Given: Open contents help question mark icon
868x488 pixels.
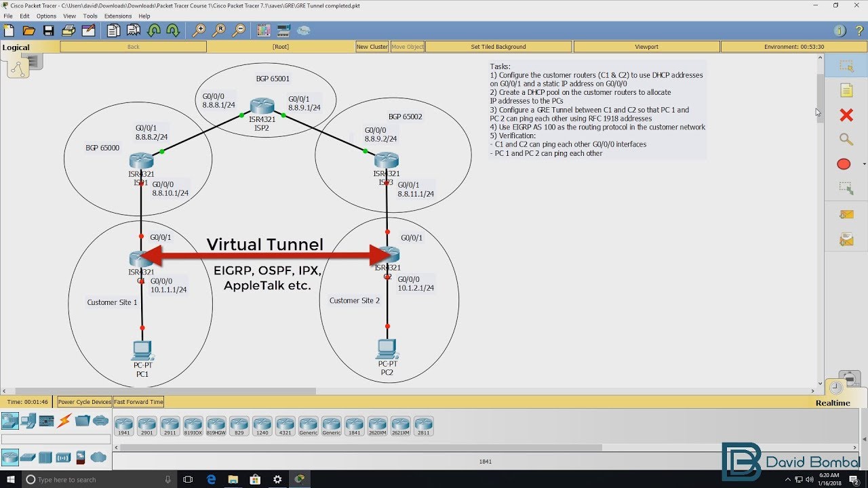Looking at the screenshot, I should click(859, 30).
